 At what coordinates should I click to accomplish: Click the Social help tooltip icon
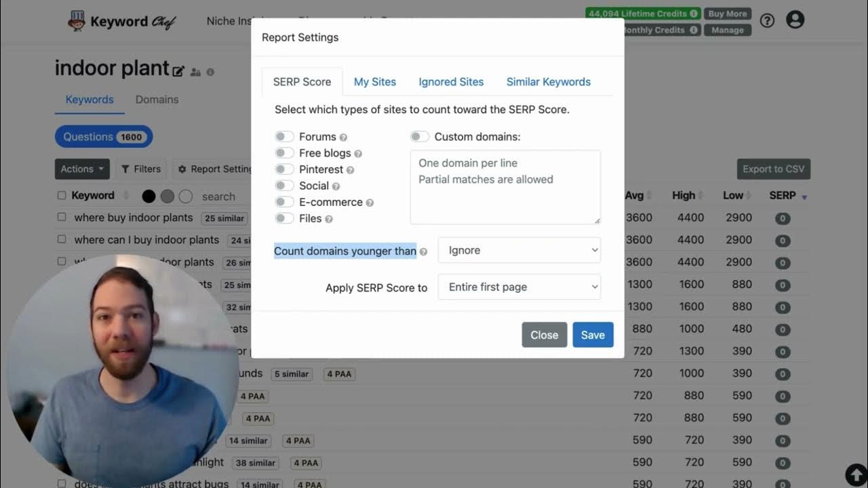pos(336,186)
